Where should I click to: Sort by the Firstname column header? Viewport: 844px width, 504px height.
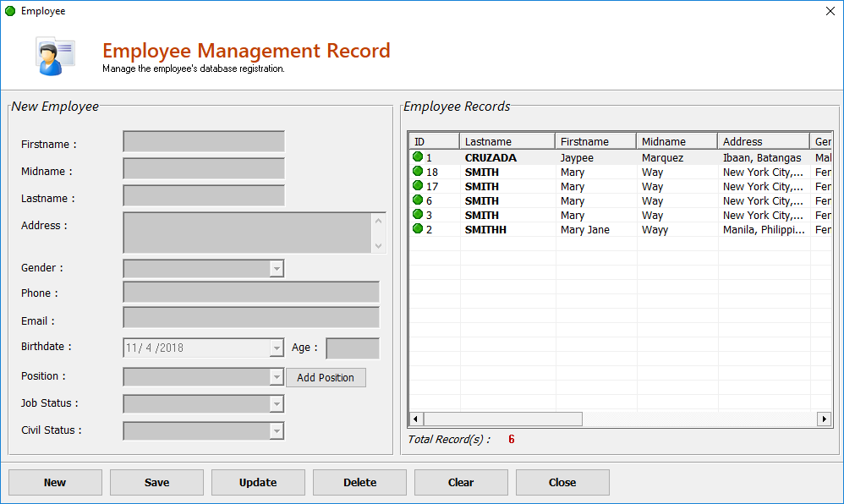point(596,141)
